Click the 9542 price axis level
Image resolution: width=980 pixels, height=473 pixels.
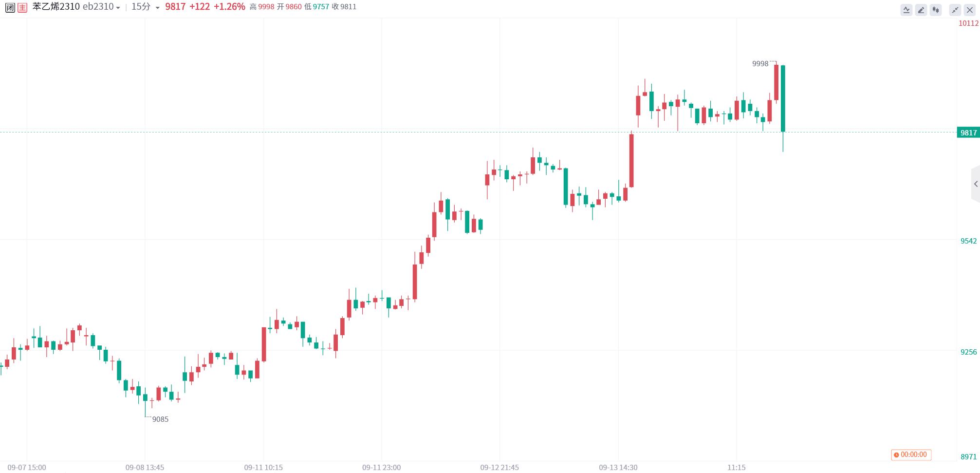(x=968, y=241)
